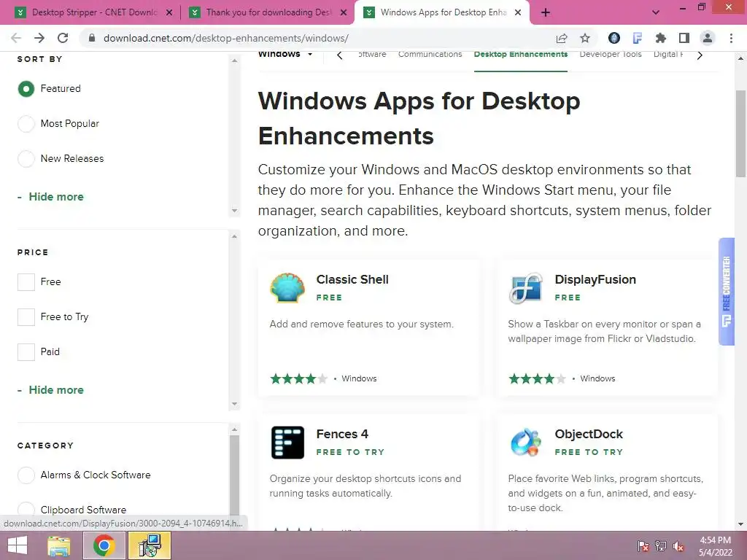
Task: Click Sort By list down arrow
Action: (234, 211)
